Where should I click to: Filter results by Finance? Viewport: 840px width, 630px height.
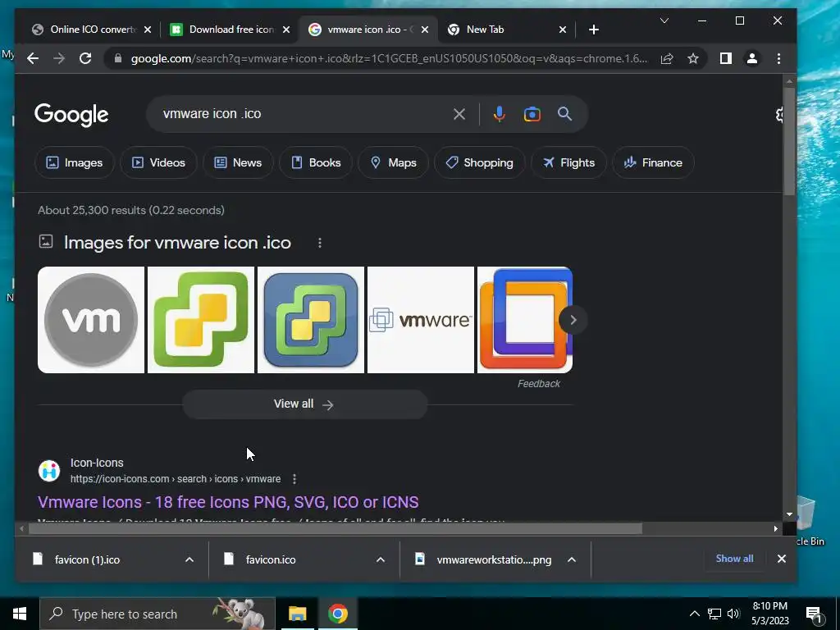[653, 162]
